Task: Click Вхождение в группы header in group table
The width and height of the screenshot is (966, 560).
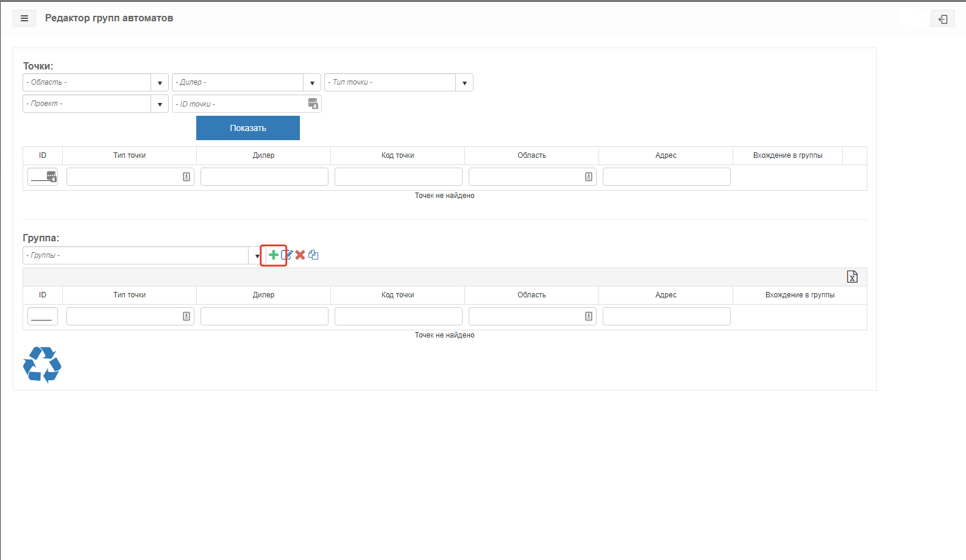Action: [x=800, y=295]
